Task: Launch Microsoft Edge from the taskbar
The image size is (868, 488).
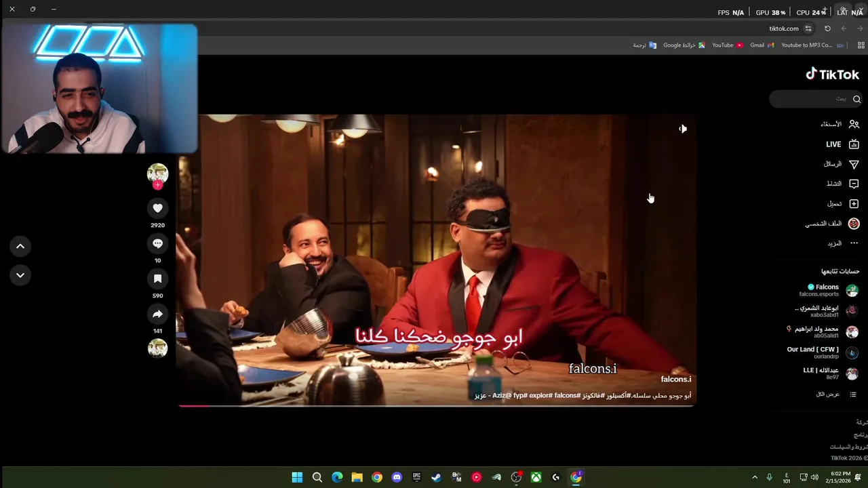Action: coord(337,477)
